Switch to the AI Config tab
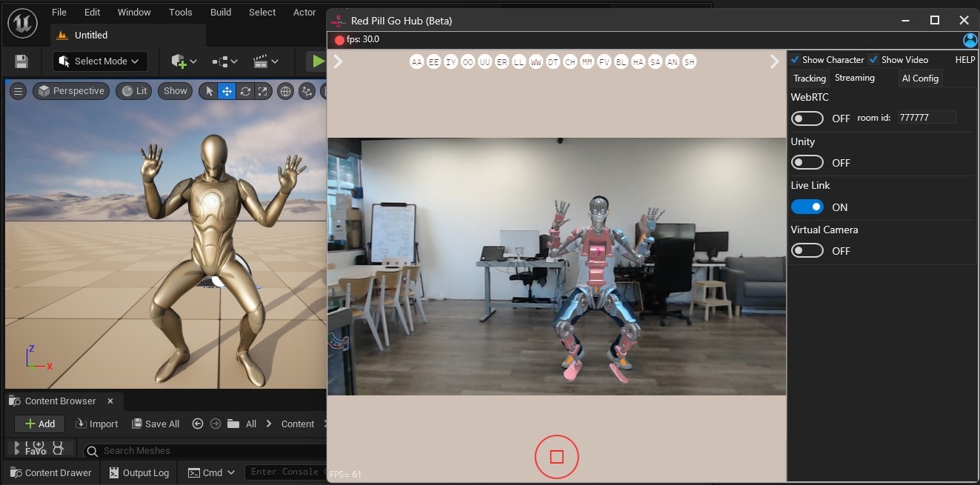The image size is (980, 485). [920, 78]
